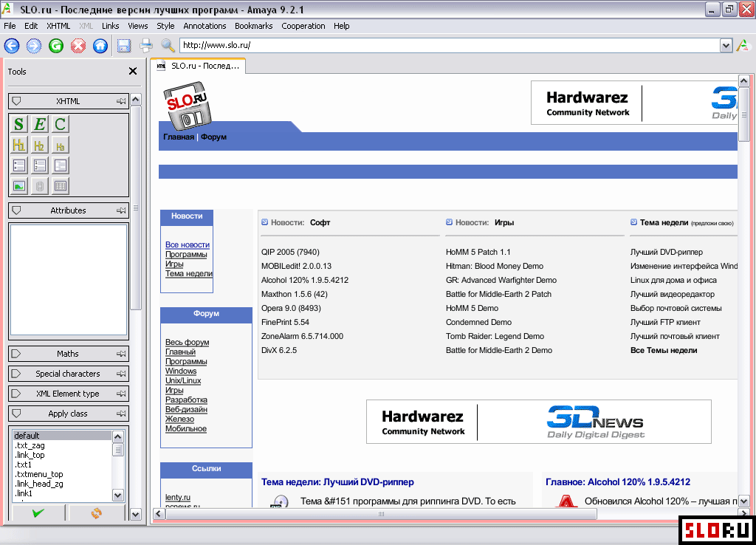Select the SLO.ru document tab

(198, 66)
